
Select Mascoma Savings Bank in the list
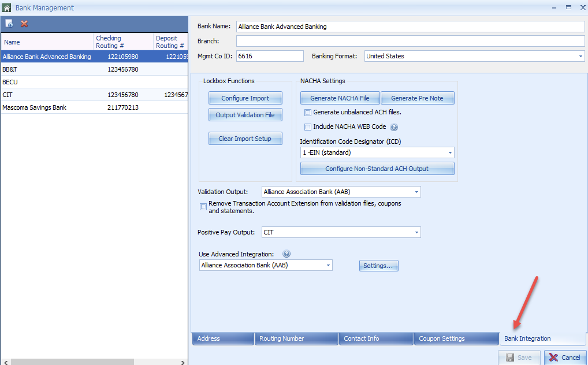[x=35, y=107]
